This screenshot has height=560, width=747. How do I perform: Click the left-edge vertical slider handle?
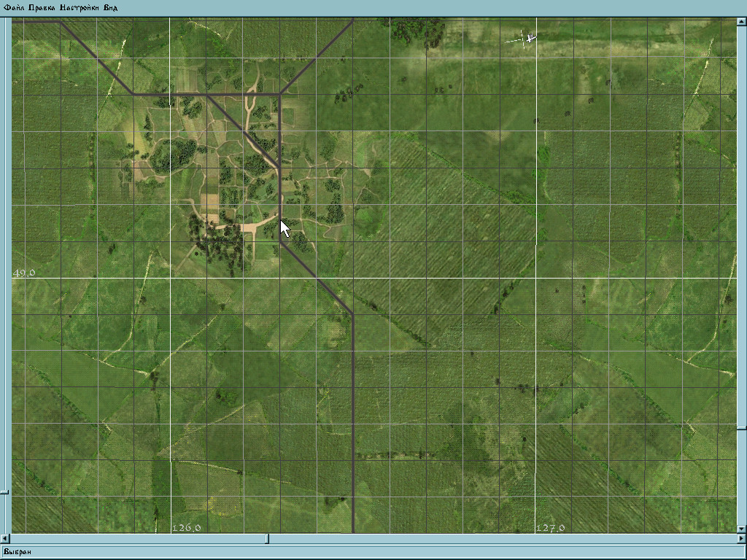pos(4,492)
